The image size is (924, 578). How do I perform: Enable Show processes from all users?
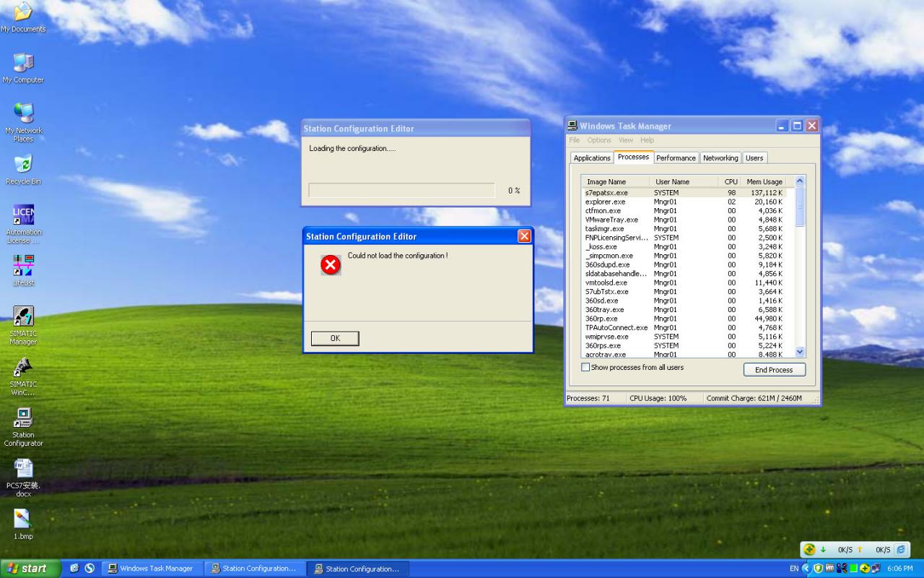pos(585,367)
